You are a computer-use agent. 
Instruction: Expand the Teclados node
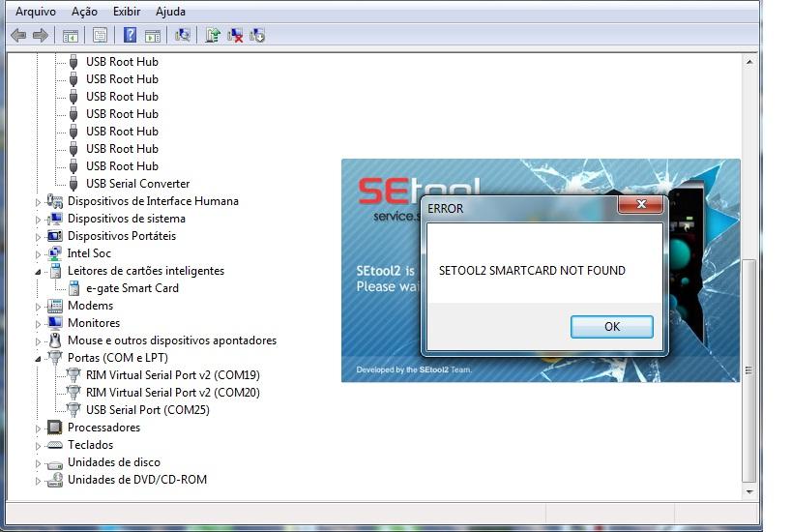38,446
